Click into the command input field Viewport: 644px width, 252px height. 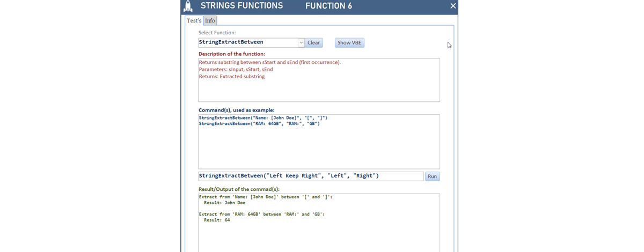pos(311,176)
